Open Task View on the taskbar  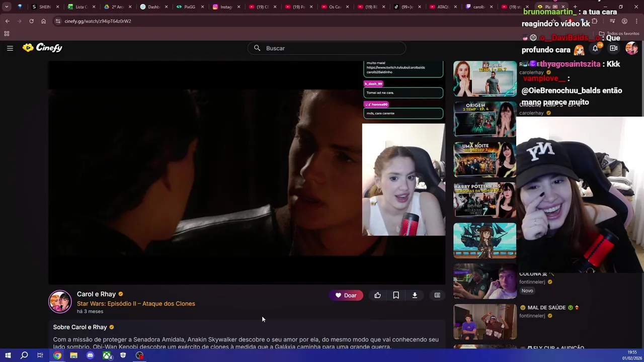coord(40,355)
